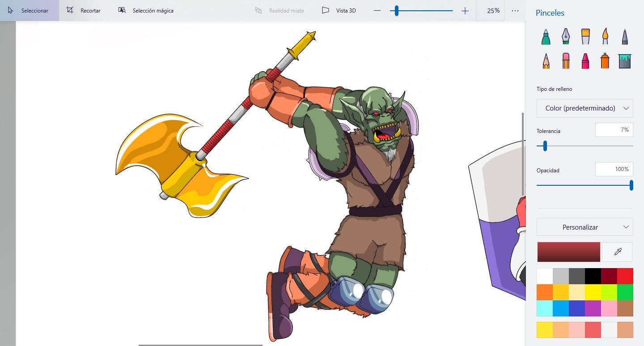Select the Spray can brush
The width and height of the screenshot is (644, 346).
coord(605,61)
